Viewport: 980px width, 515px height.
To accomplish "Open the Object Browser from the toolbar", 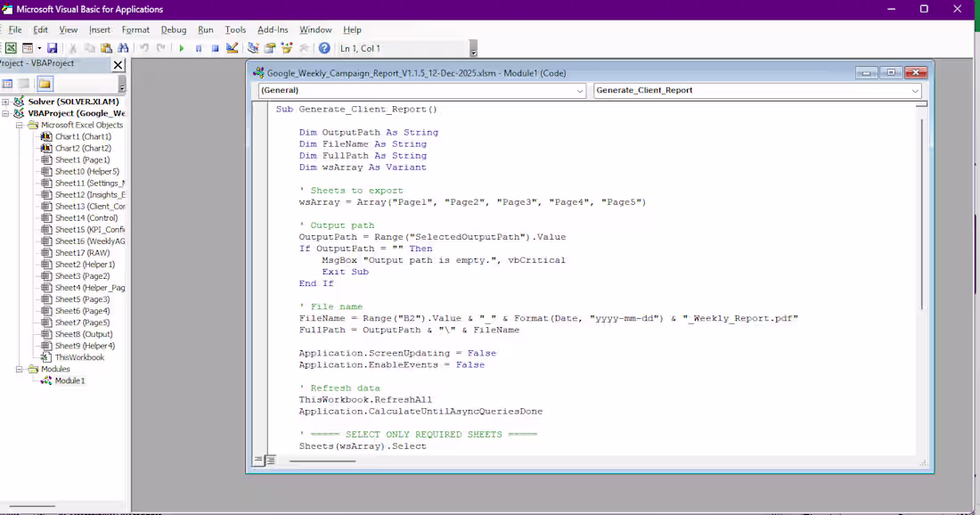I will (286, 47).
